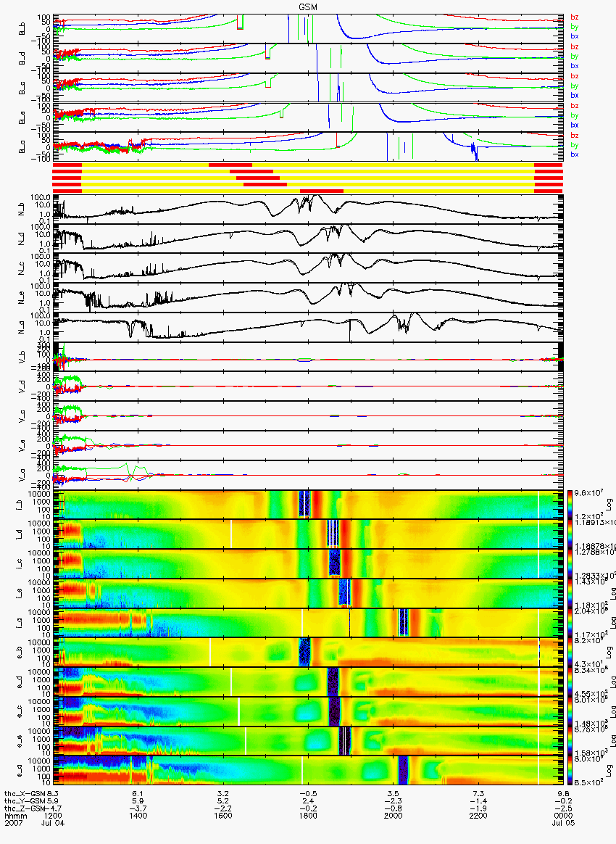616x844 pixels.
Task: Click the e_b panel color scale bar
Action: click(570, 653)
